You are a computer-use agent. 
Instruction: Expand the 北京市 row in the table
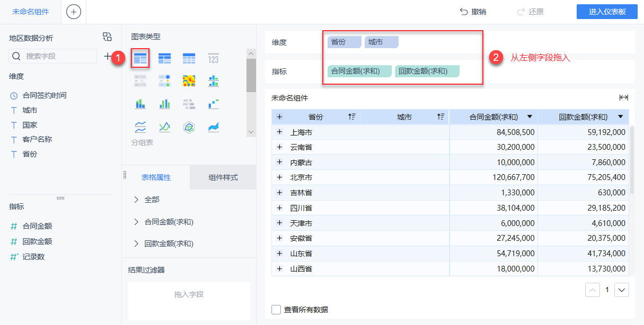click(x=279, y=177)
